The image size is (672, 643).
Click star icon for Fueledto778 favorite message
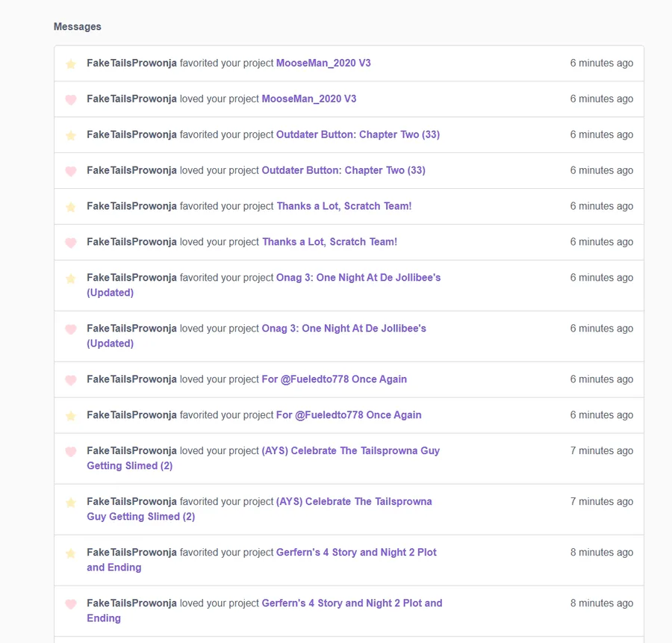(x=71, y=416)
